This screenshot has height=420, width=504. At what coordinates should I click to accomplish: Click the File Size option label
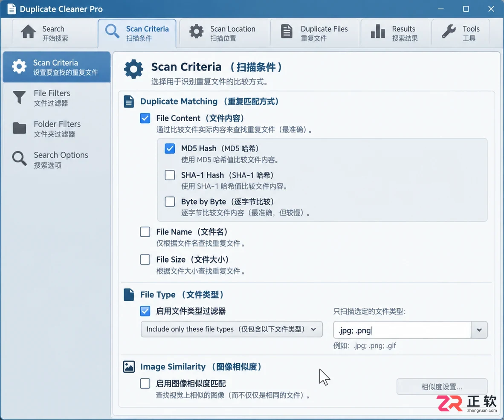[x=193, y=260]
